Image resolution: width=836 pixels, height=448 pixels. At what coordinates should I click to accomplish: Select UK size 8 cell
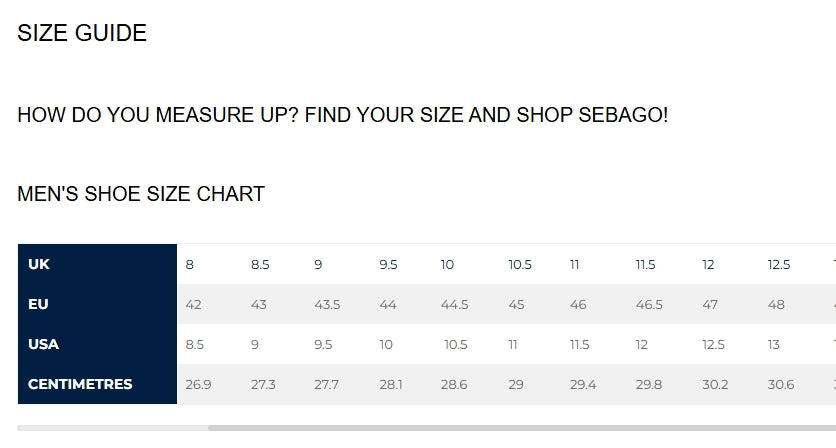pyautogui.click(x=190, y=265)
